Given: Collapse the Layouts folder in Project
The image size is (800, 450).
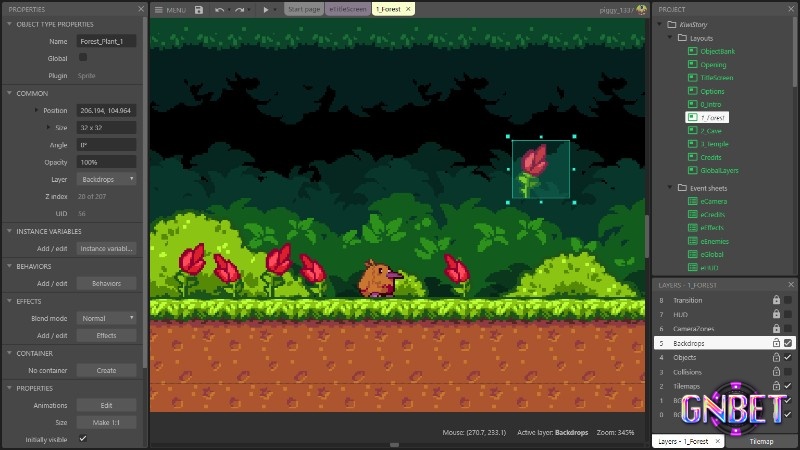Looking at the screenshot, I should (x=669, y=38).
